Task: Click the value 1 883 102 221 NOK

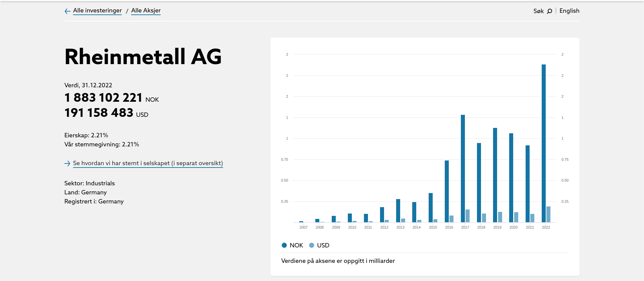Action: pos(112,98)
